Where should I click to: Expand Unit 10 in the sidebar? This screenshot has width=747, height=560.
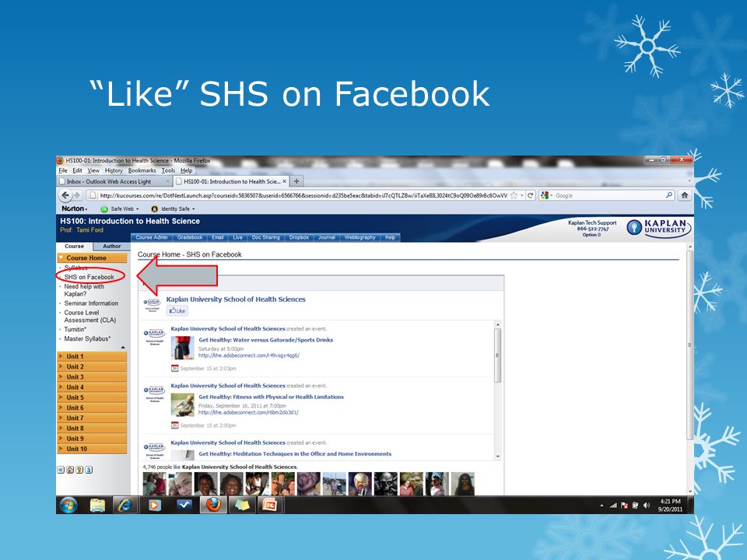92,449
